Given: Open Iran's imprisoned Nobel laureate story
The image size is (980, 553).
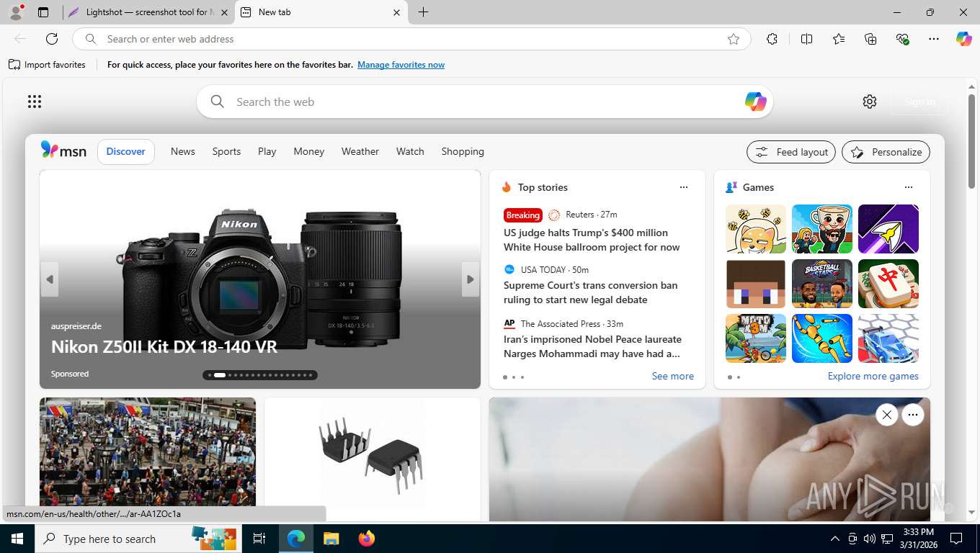Looking at the screenshot, I should (x=592, y=346).
